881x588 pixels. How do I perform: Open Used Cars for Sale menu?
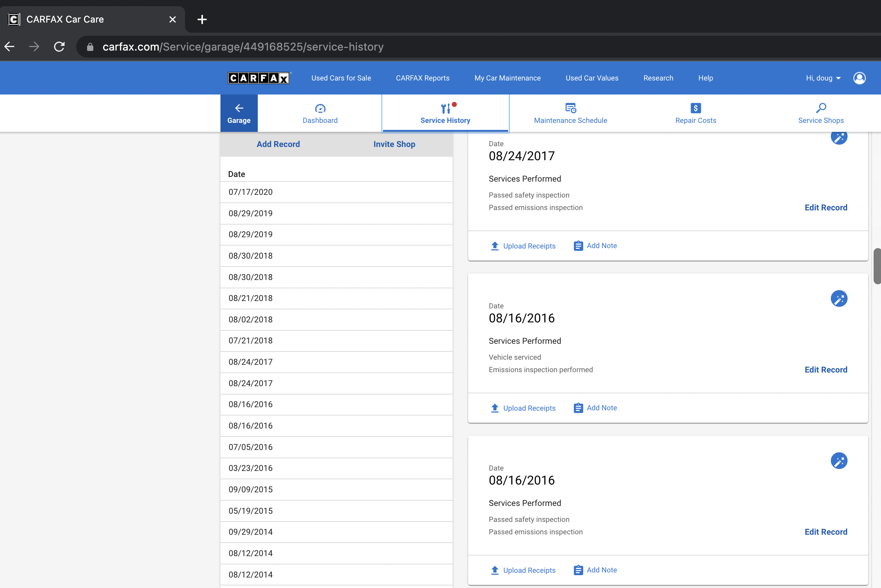(341, 78)
